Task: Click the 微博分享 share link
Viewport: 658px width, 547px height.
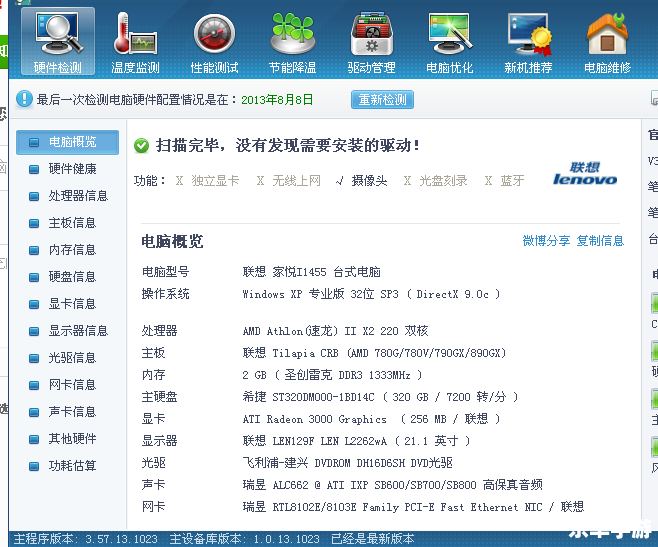Action: [546, 241]
